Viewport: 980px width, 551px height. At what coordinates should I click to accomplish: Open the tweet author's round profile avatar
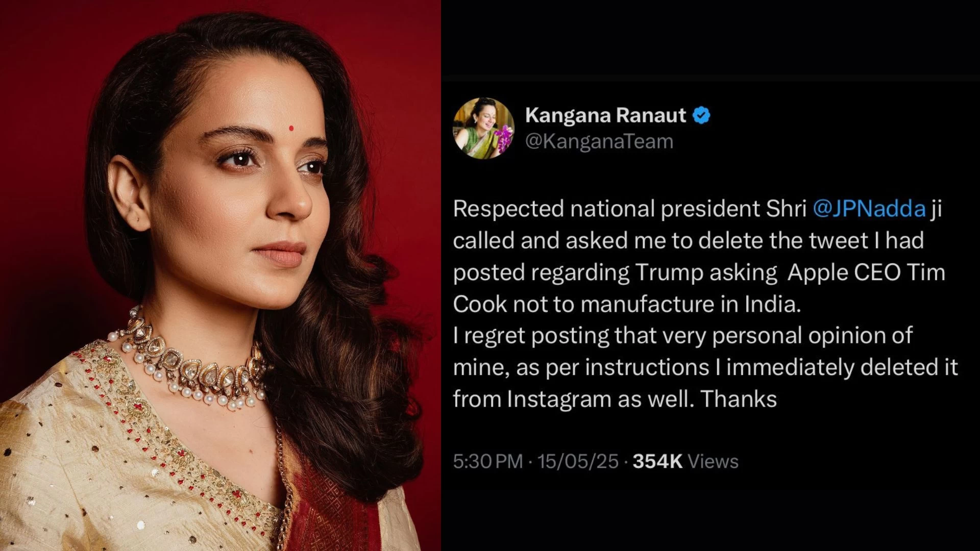[x=483, y=128]
